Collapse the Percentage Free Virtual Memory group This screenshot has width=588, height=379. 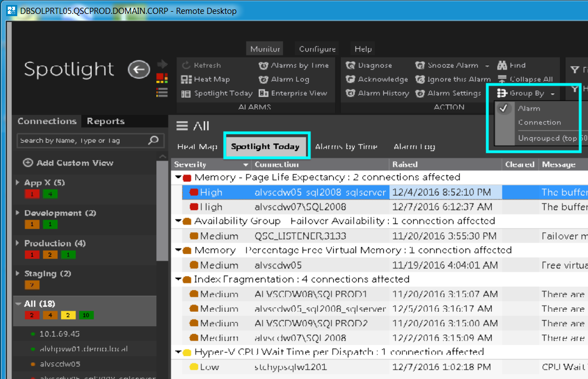click(179, 250)
